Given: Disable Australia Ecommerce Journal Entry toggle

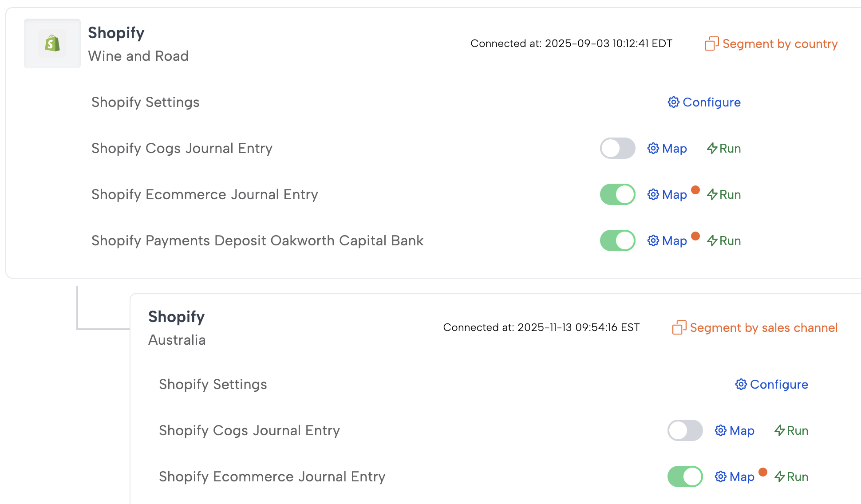Looking at the screenshot, I should click(685, 477).
